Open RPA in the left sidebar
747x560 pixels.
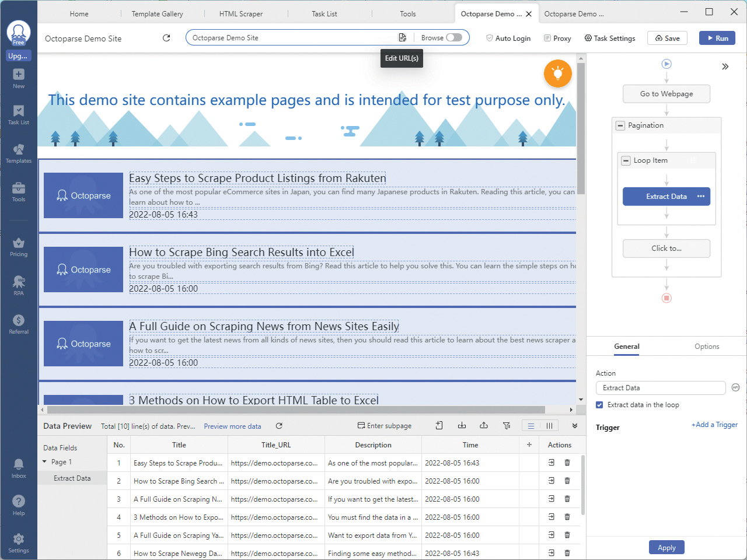(19, 286)
